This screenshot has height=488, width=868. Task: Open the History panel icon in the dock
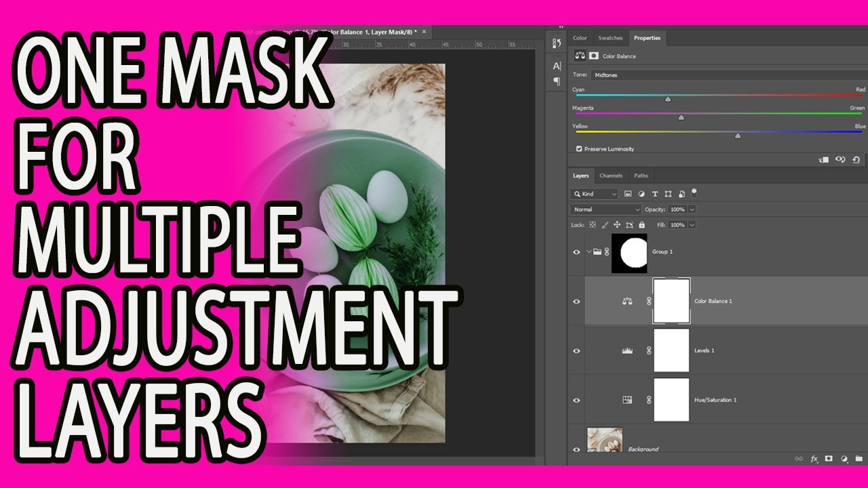tap(557, 43)
